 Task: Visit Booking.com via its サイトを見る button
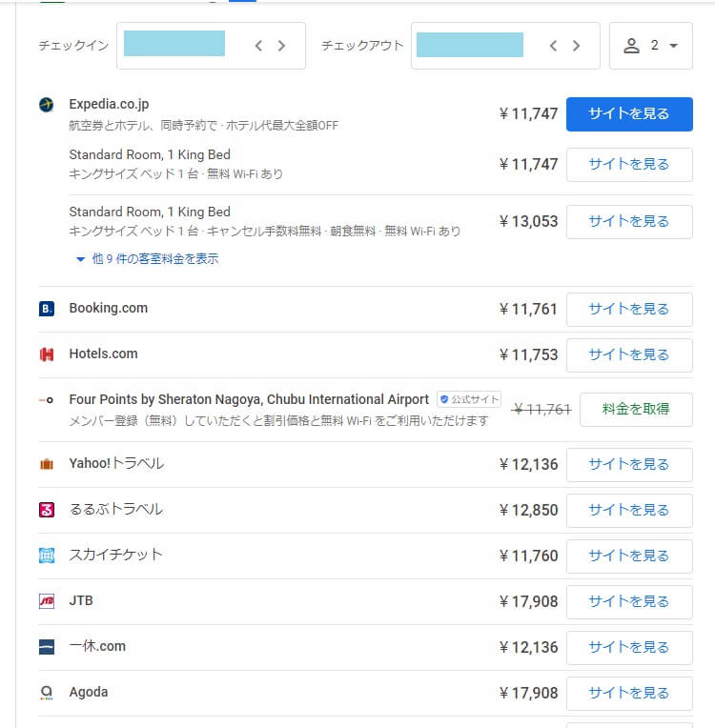pos(629,309)
